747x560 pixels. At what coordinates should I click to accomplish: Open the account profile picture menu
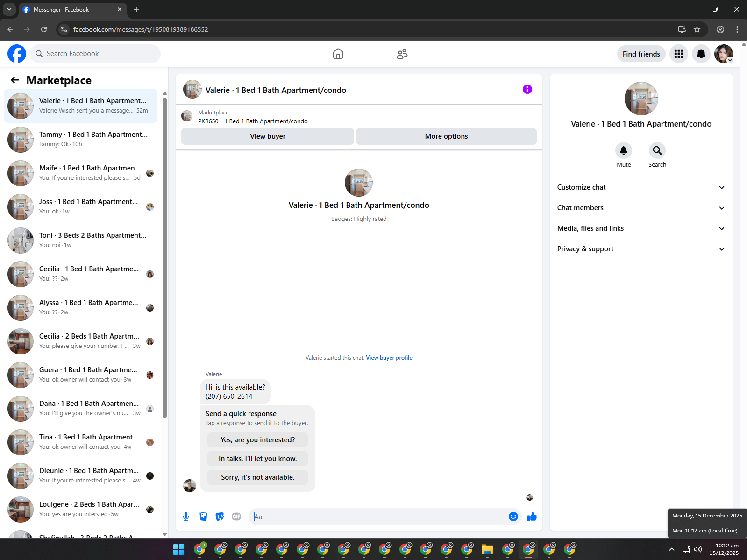[x=724, y=54]
